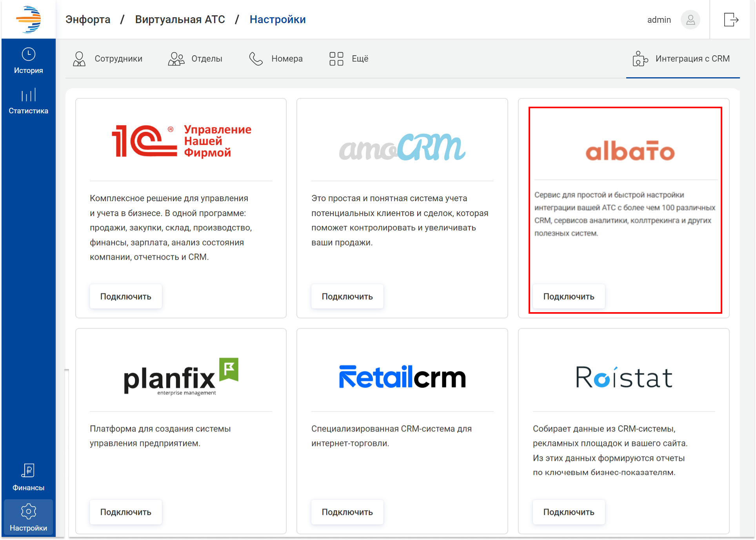Connect the Planfix integration

(x=126, y=512)
